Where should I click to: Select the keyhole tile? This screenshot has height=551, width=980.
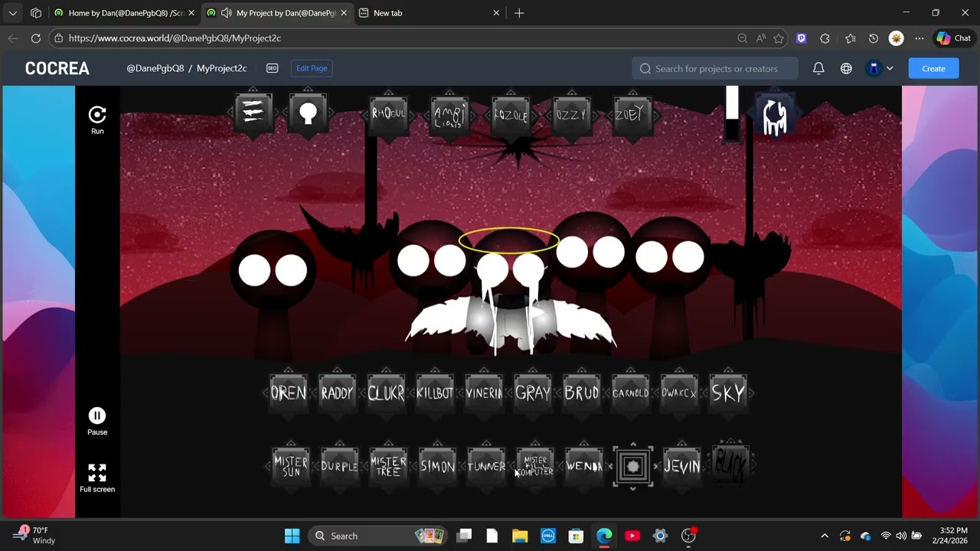[309, 113]
